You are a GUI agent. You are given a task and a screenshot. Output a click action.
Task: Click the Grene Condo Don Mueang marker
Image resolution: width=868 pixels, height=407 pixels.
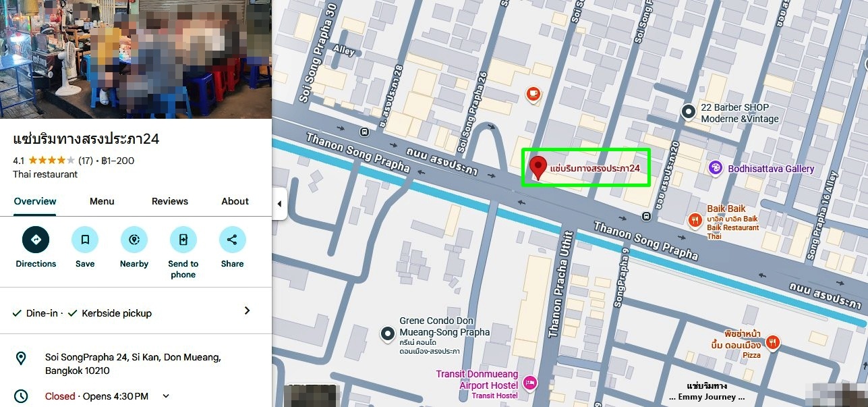(x=388, y=333)
